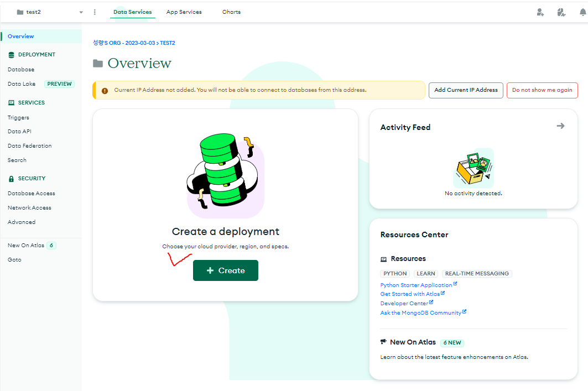The width and height of the screenshot is (588, 391).
Task: Open Data Lake in the sidebar
Action: [x=22, y=84]
